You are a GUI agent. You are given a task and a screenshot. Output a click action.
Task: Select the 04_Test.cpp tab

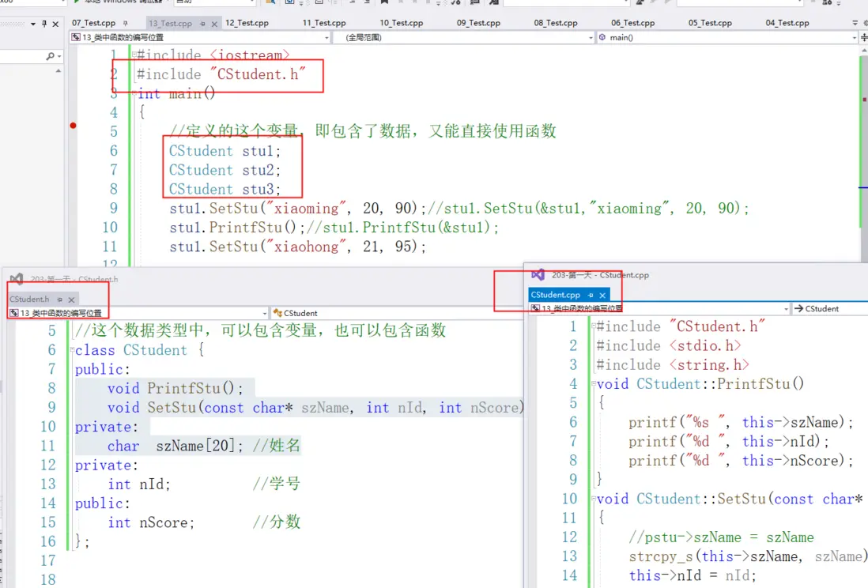click(x=787, y=23)
